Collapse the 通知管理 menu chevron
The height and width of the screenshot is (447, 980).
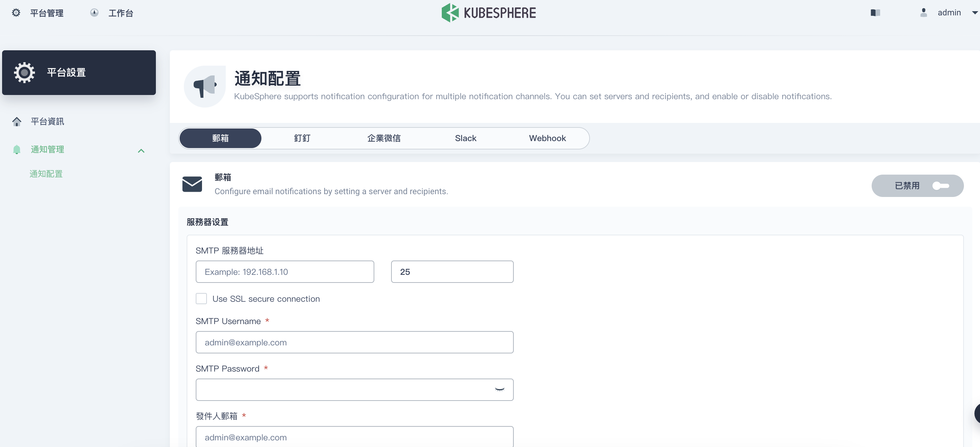[141, 151]
